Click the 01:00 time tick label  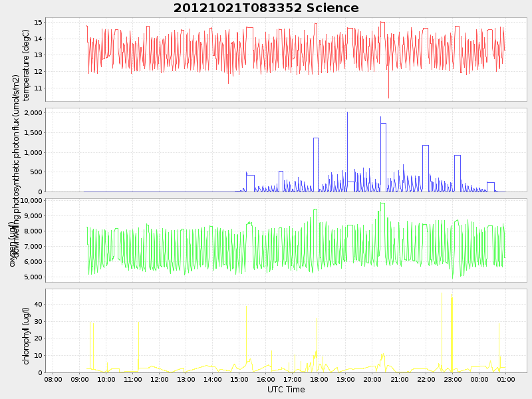click(x=506, y=379)
